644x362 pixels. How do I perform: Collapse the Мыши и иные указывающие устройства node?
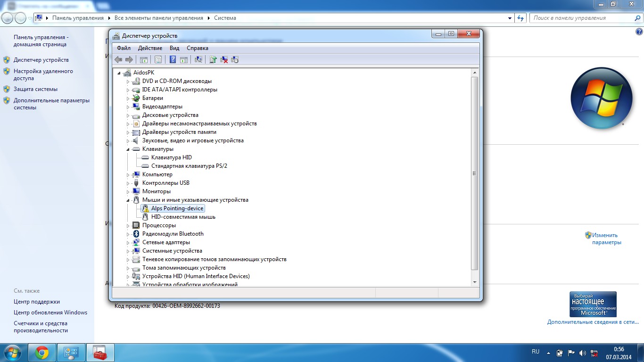click(x=128, y=200)
